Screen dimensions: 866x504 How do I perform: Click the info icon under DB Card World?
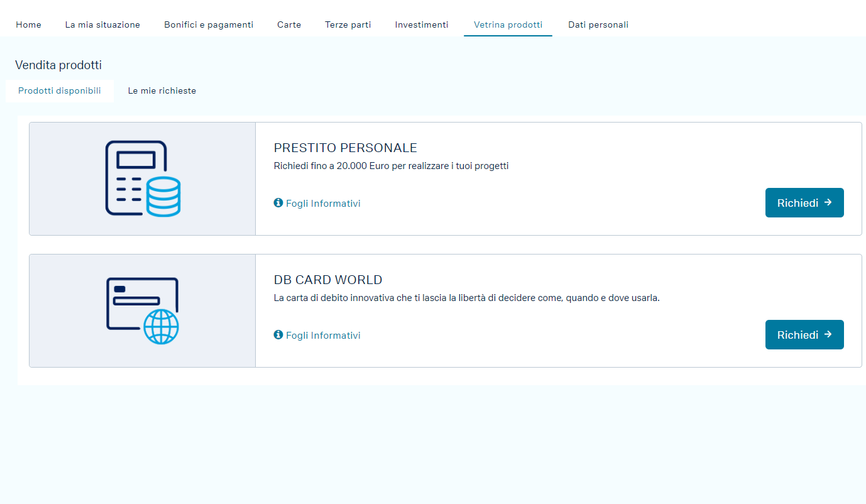coord(278,335)
